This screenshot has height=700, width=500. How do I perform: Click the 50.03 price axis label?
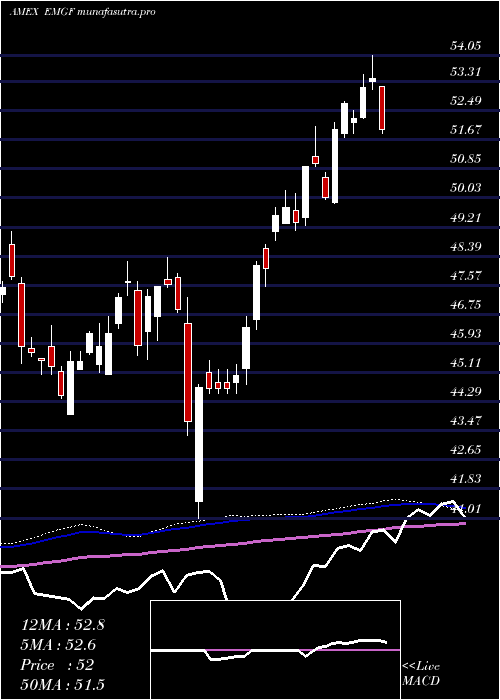(x=465, y=188)
